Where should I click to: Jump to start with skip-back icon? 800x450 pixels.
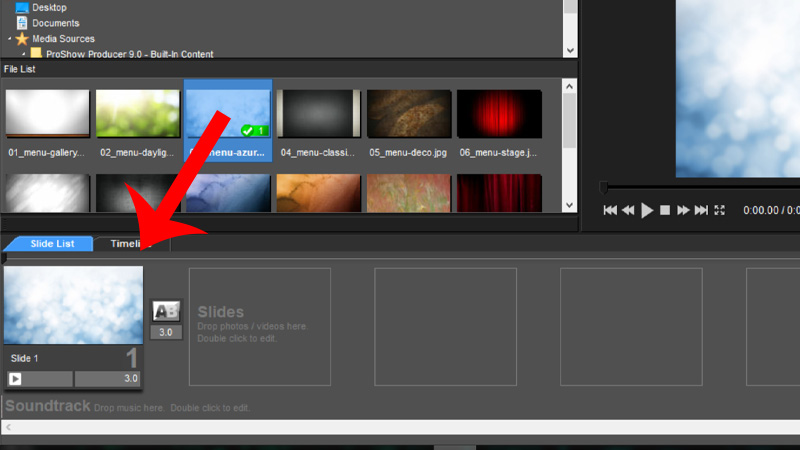pyautogui.click(x=610, y=210)
